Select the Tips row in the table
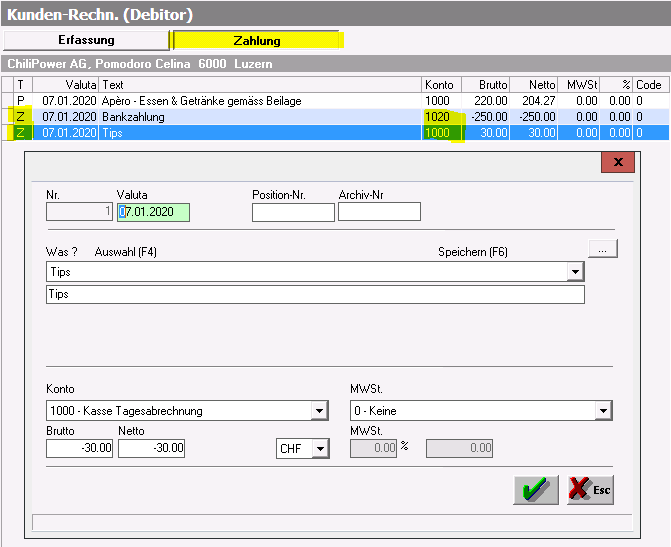Screen dimensions: 671x547 [x=335, y=133]
